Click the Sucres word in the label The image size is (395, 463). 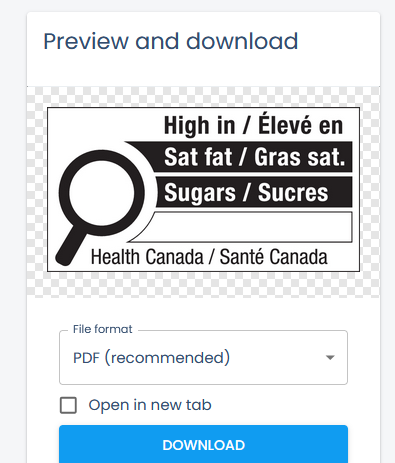pos(293,192)
